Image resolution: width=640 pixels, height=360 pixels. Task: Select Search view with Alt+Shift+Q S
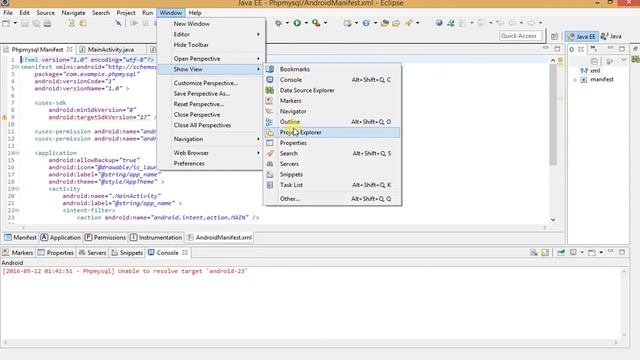(x=332, y=153)
